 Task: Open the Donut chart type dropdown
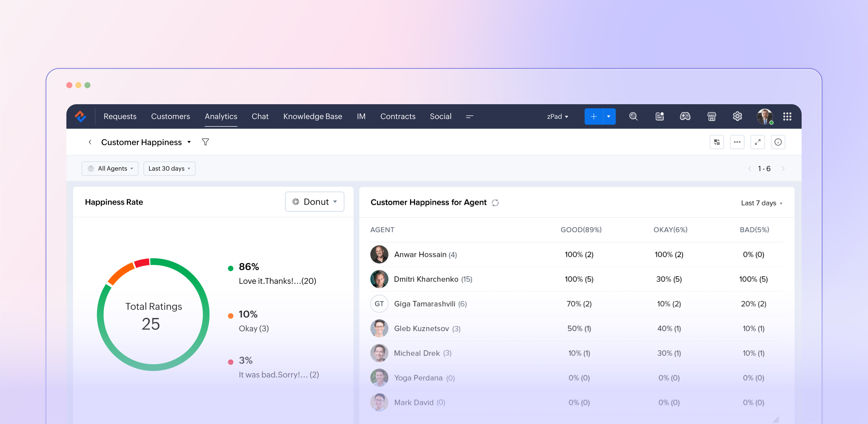point(314,202)
